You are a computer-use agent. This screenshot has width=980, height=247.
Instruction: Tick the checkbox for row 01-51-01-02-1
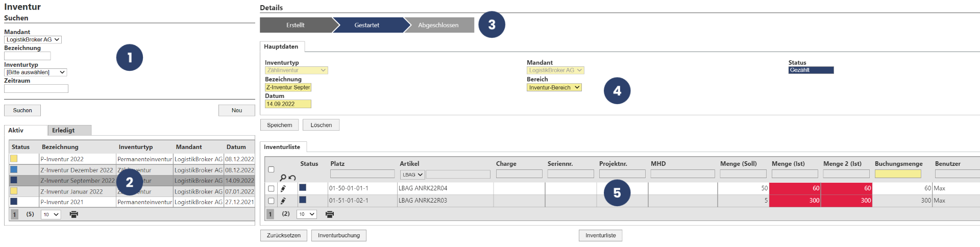point(271,201)
